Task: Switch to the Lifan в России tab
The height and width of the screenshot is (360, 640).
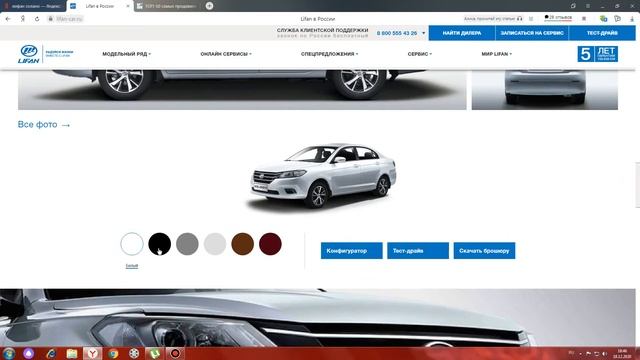Action: pos(99,6)
